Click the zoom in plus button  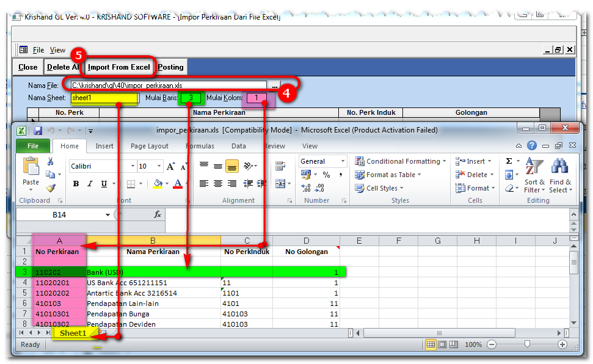tap(562, 344)
